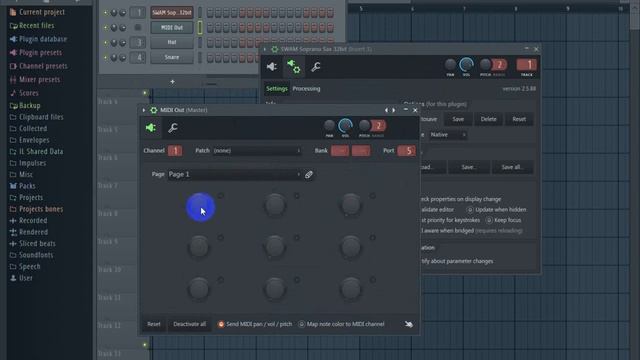Open the User folder in browser
The width and height of the screenshot is (640, 360).
click(x=21, y=278)
